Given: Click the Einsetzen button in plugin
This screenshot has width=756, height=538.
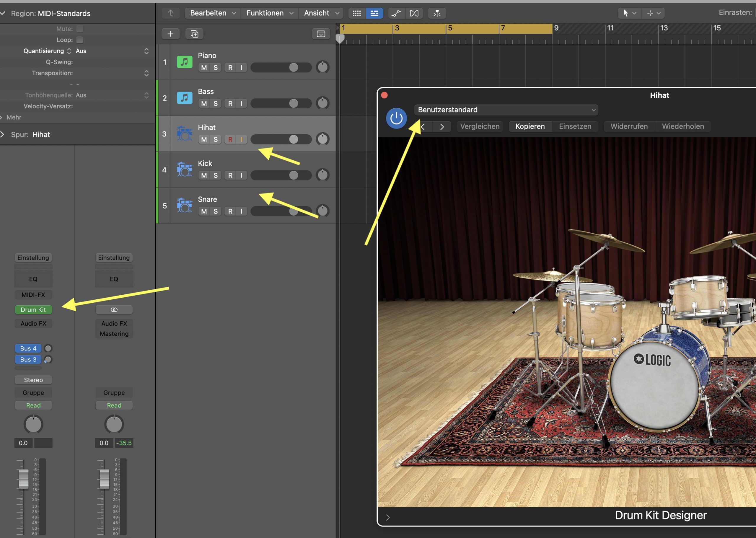Looking at the screenshot, I should [575, 127].
